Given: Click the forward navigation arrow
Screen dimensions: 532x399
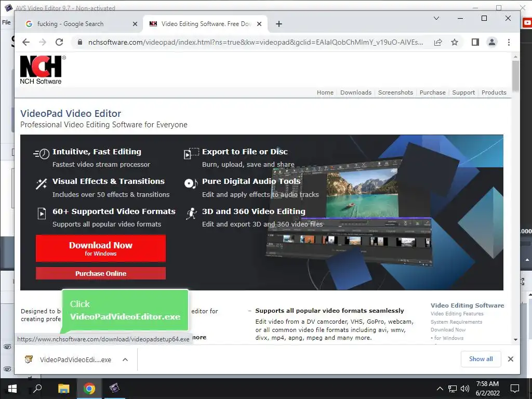Looking at the screenshot, I should tap(43, 42).
